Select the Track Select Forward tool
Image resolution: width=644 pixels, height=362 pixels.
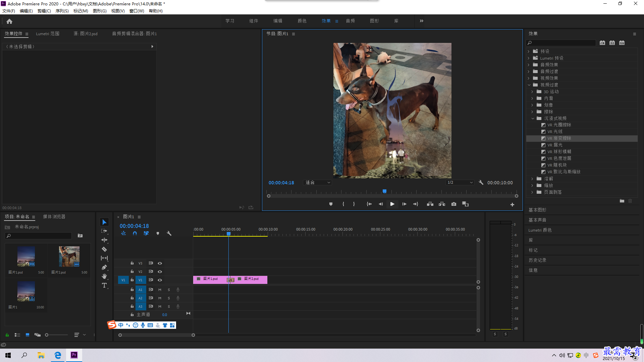(104, 231)
